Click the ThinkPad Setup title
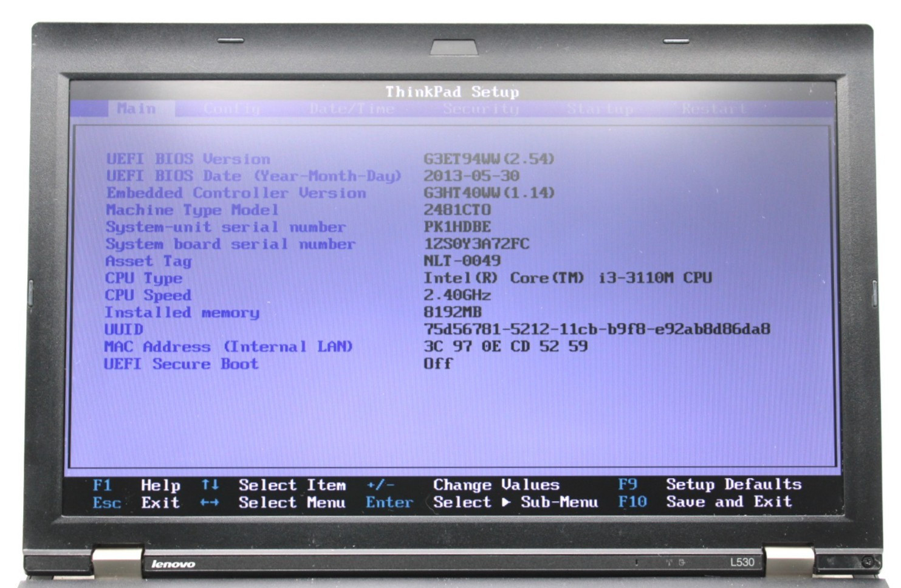This screenshot has width=901, height=588. (452, 92)
